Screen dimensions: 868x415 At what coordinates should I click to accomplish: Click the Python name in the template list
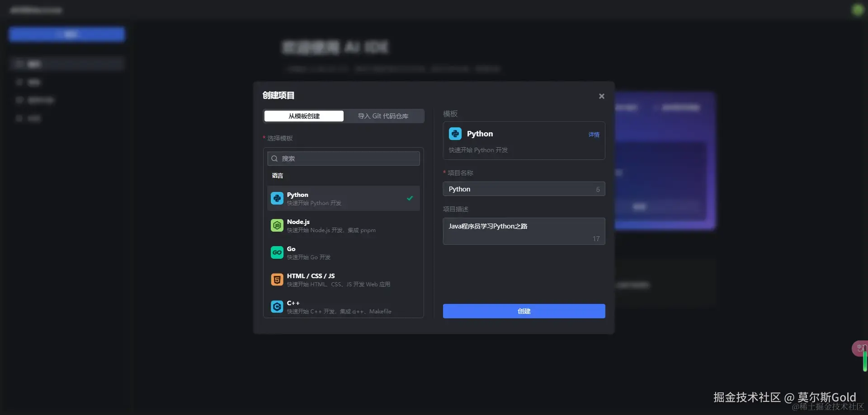tap(297, 195)
